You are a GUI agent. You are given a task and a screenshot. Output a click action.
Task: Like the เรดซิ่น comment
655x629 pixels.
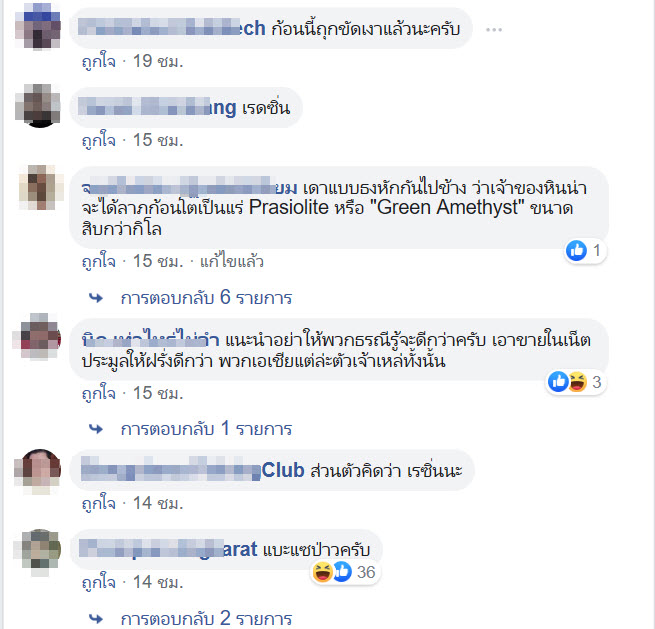pos(99,140)
